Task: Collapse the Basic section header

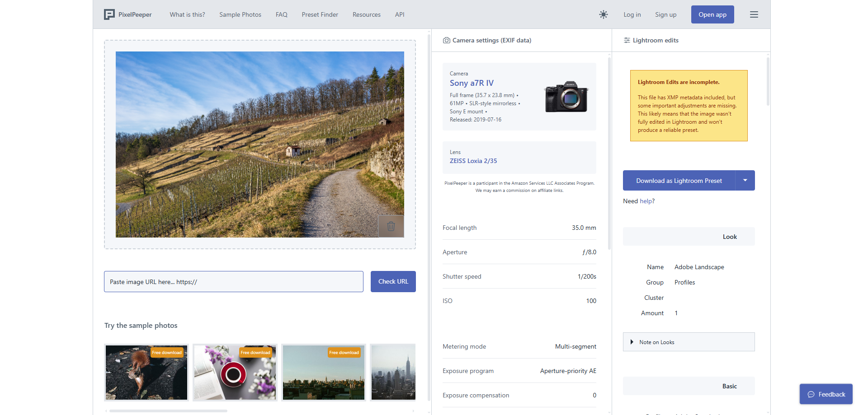Action: 689,386
